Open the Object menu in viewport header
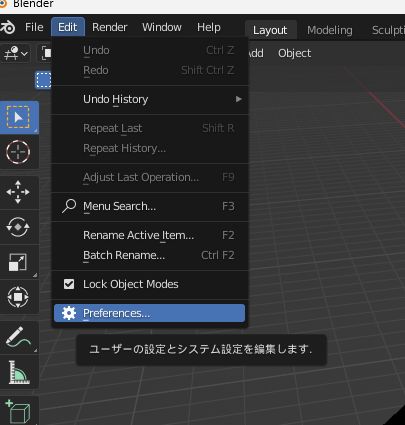 [294, 53]
